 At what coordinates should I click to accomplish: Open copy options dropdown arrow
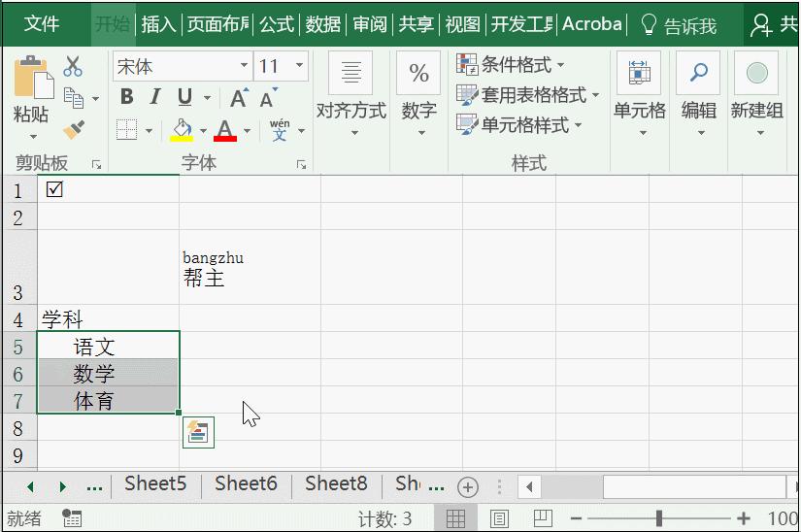pos(95,99)
